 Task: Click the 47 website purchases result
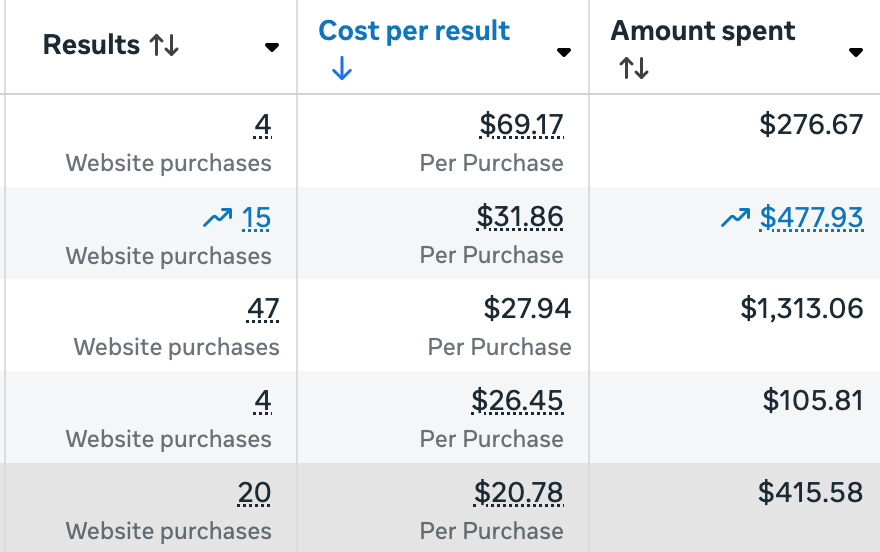[263, 309]
